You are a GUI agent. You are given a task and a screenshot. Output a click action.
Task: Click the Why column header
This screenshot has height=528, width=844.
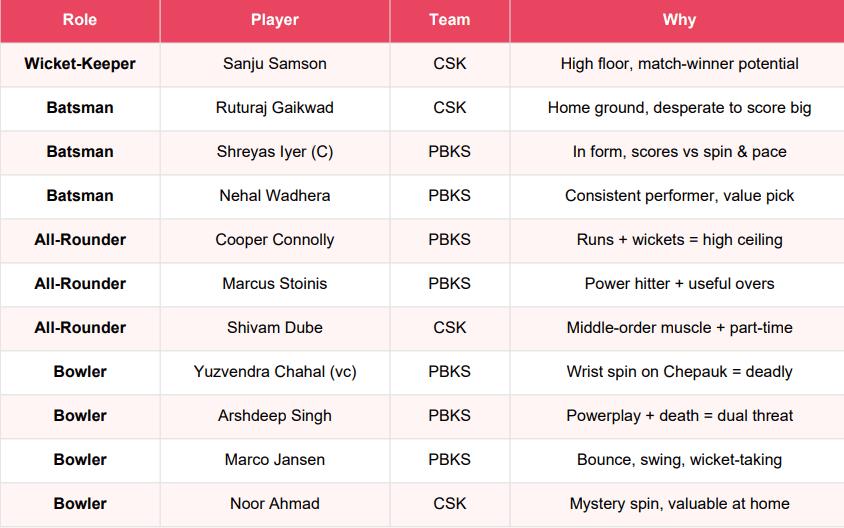click(679, 20)
